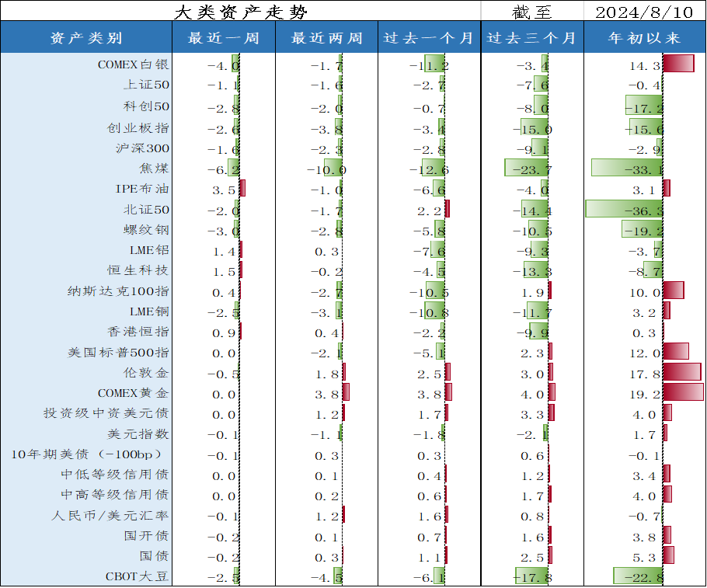
Task: Click the green 北证50 年初以来 bar
Action: coord(623,209)
